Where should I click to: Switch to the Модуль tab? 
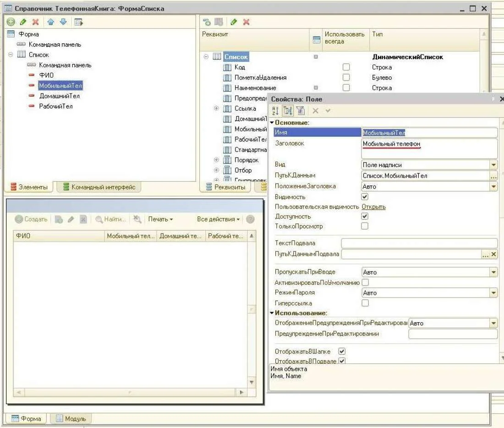pyautogui.click(x=71, y=418)
